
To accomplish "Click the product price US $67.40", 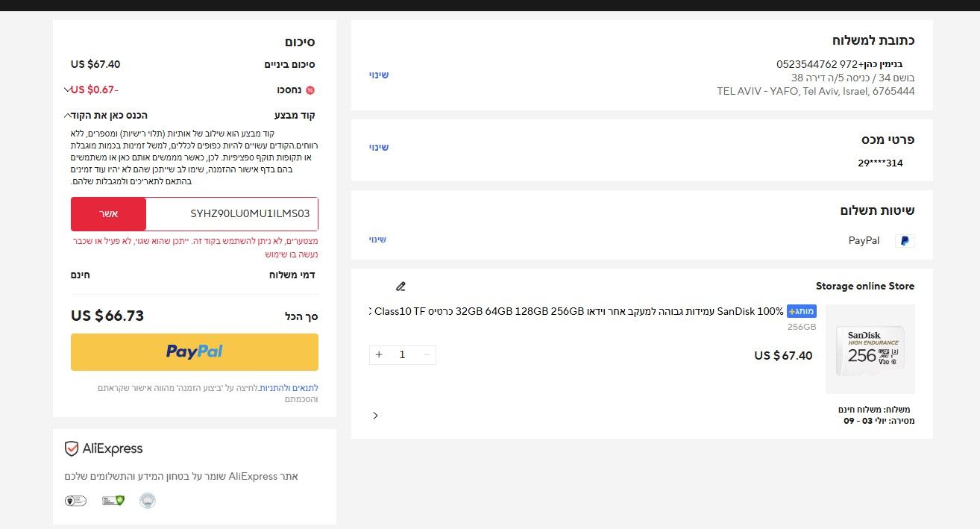I will (783, 355).
